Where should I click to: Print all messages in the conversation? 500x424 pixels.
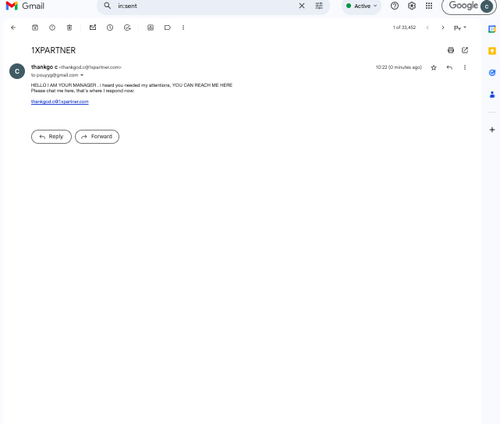451,50
